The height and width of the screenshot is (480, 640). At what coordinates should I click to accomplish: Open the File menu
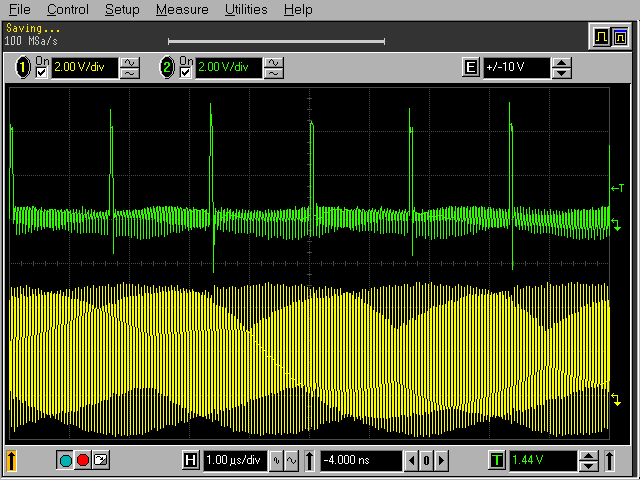click(x=19, y=9)
